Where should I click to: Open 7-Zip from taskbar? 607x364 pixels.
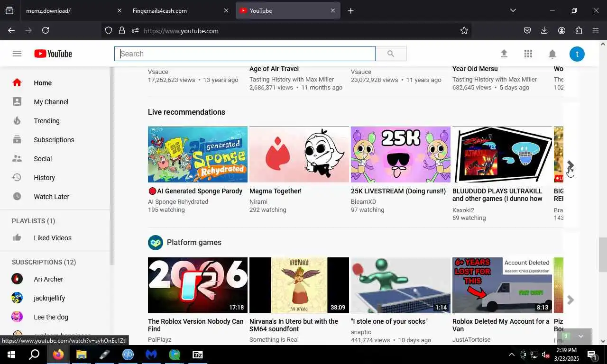point(197,355)
